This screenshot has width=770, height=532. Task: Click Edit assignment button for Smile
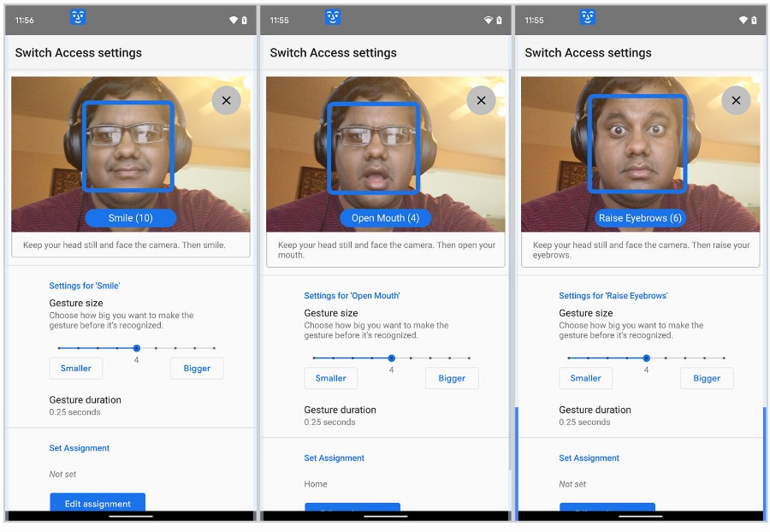[98, 503]
